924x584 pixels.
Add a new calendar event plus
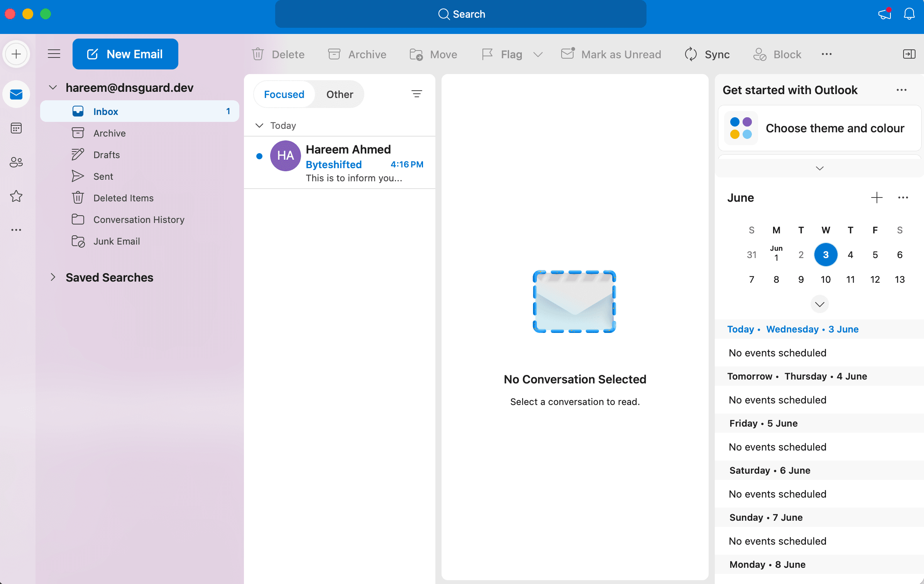877,197
